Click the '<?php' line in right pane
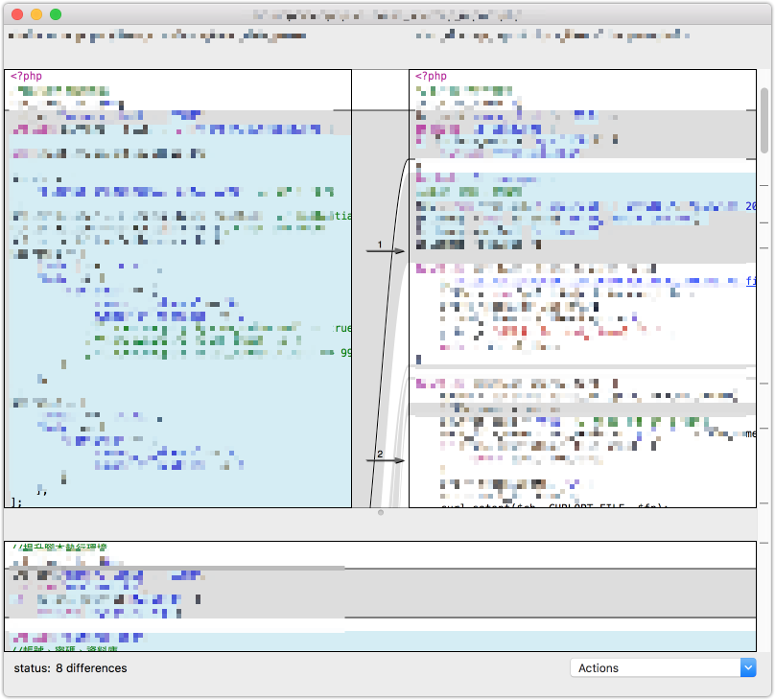Image resolution: width=775 pixels, height=700 pixels. pos(431,76)
